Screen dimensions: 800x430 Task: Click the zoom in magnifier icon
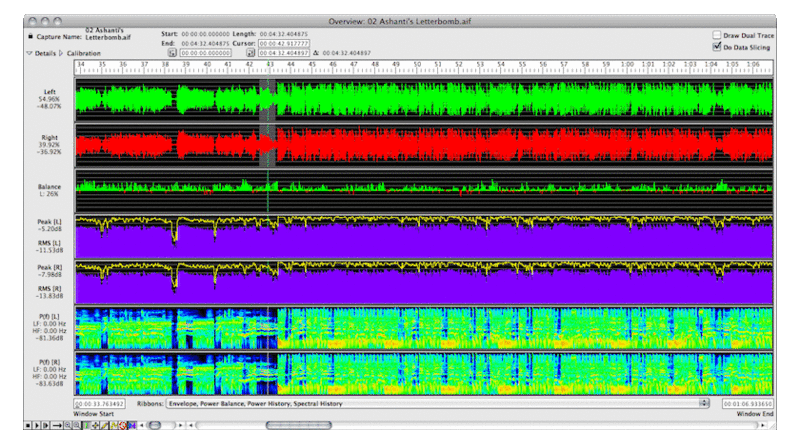click(69, 425)
